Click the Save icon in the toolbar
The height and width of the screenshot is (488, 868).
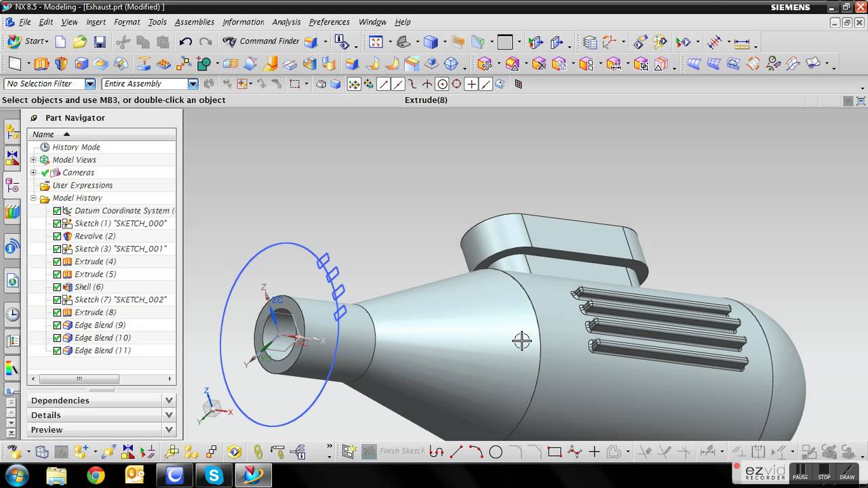tap(100, 42)
